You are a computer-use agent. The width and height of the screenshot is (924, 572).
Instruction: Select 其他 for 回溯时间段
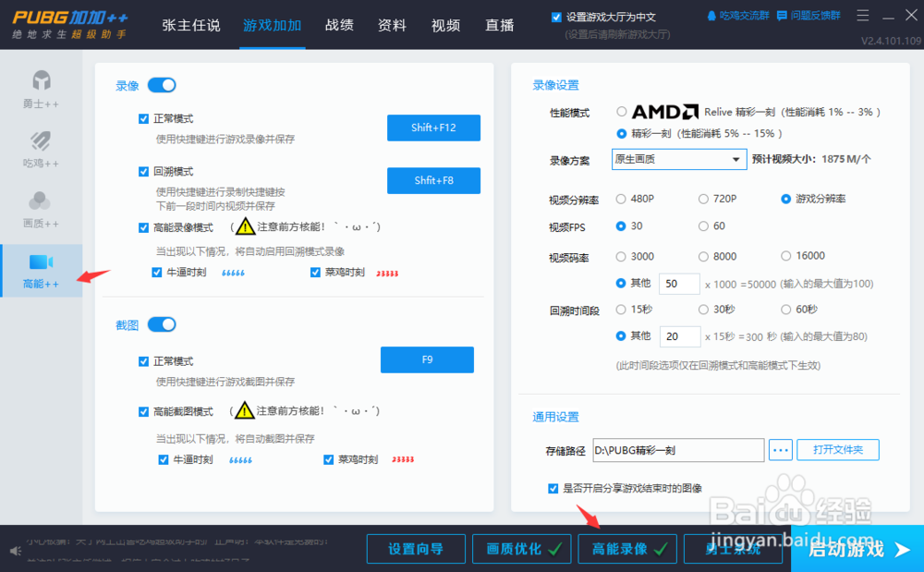click(x=621, y=335)
